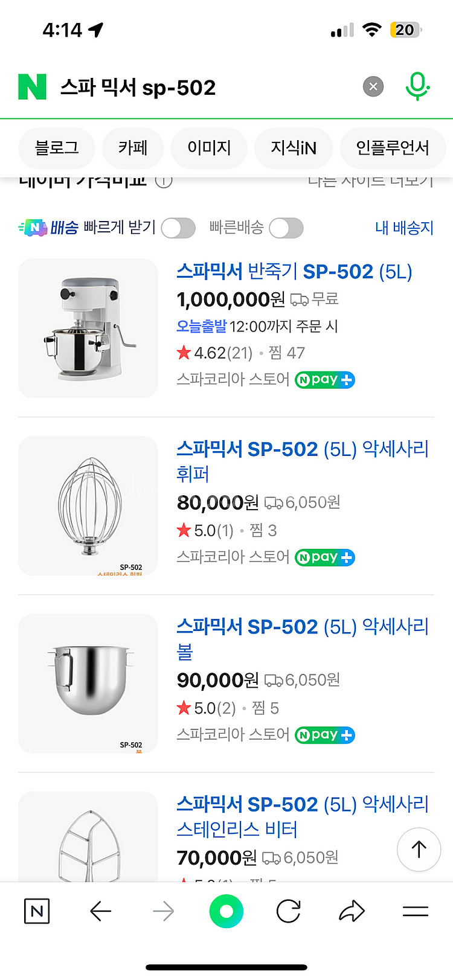
Task: Tap the whisk accessory product thumbnail
Action: pyautogui.click(x=88, y=505)
